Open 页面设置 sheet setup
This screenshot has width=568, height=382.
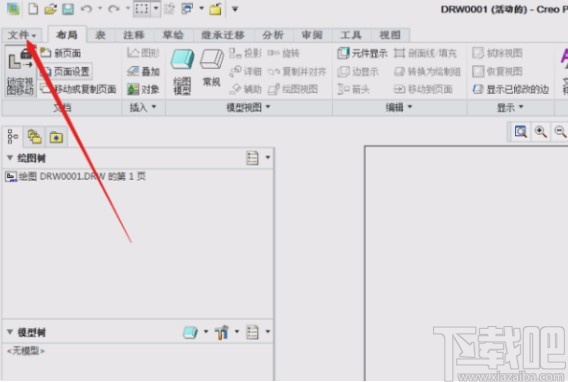tap(65, 71)
